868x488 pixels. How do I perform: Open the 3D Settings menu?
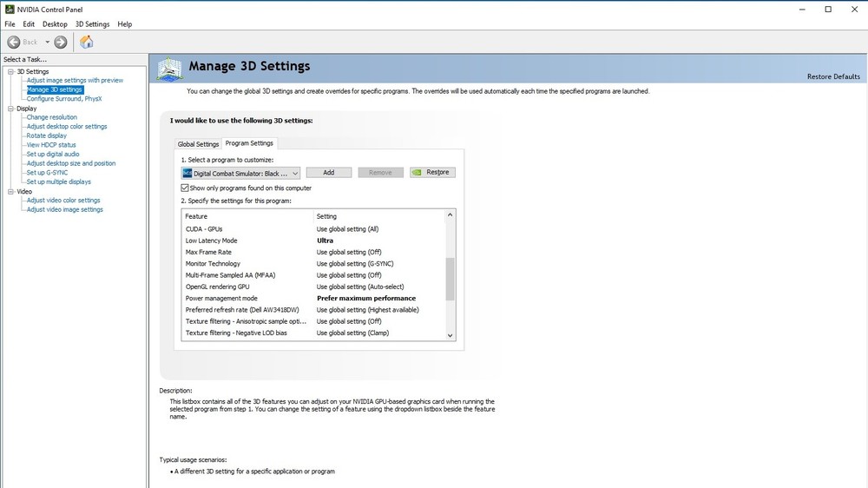(x=93, y=24)
